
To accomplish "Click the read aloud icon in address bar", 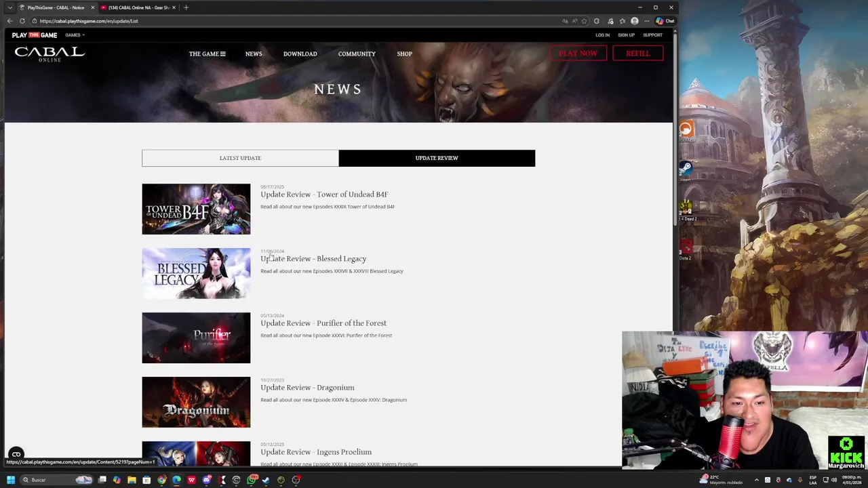I will (x=574, y=21).
